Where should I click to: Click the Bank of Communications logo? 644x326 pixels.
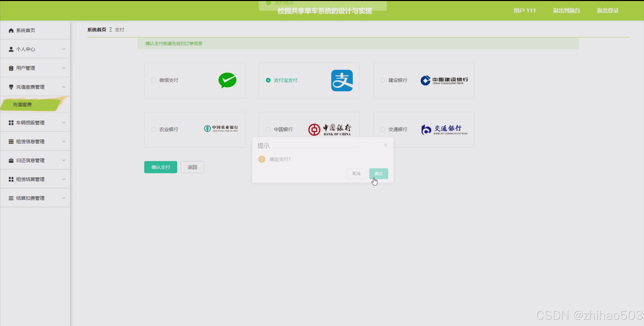point(444,130)
